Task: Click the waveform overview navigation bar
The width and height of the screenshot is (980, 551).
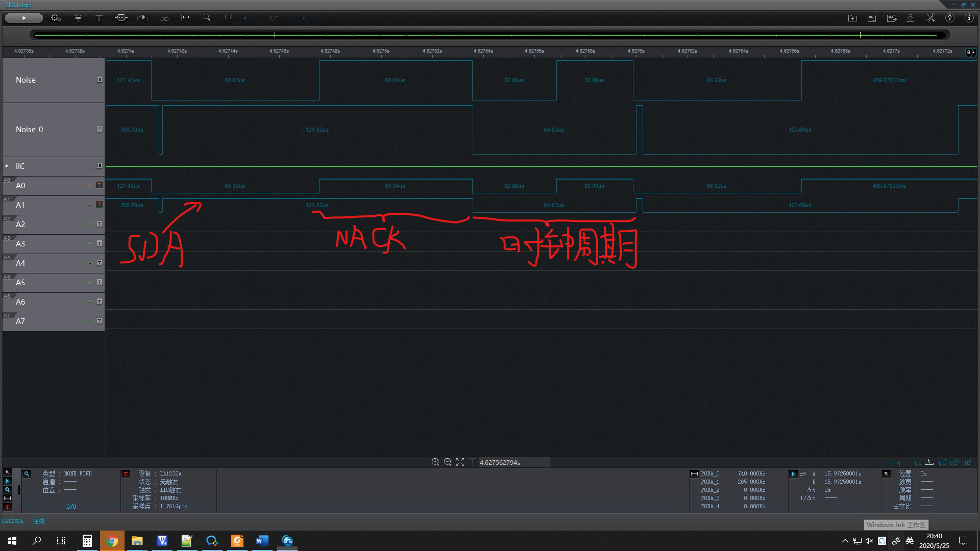Action: coord(489,35)
